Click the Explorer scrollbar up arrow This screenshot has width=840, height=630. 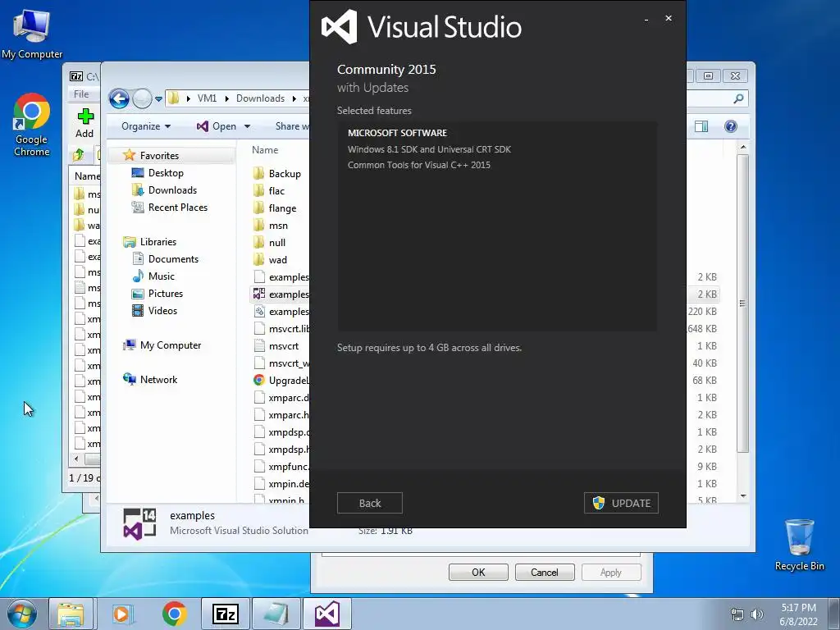tap(742, 147)
